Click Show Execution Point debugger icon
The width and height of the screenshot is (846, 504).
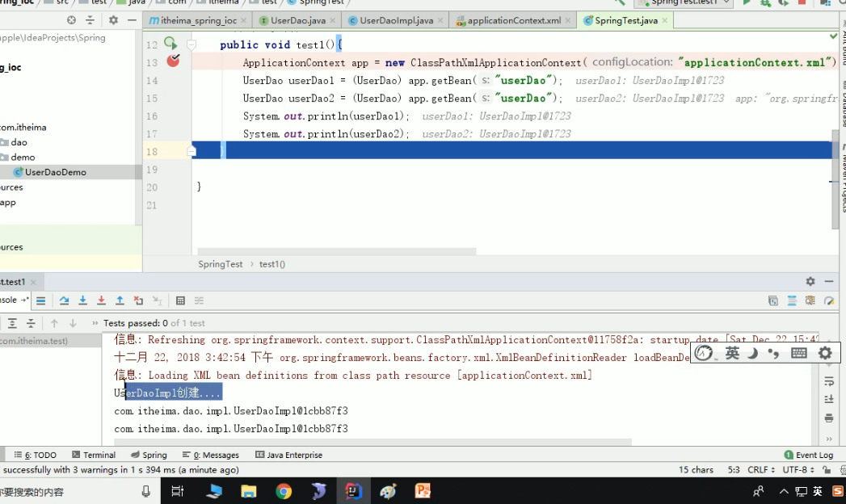[41, 300]
